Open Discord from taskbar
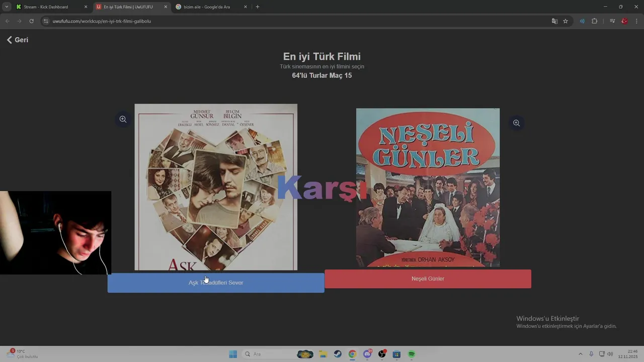This screenshot has width=644, height=362. click(367, 354)
